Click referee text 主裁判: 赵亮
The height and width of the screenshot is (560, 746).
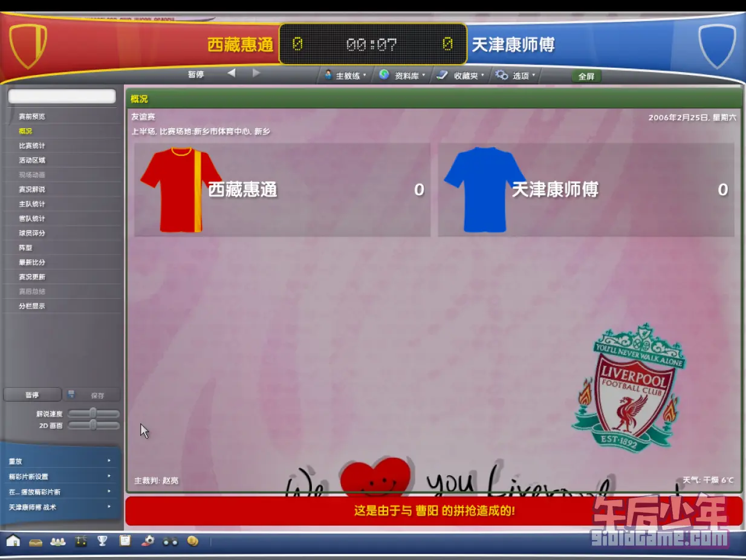(x=156, y=481)
